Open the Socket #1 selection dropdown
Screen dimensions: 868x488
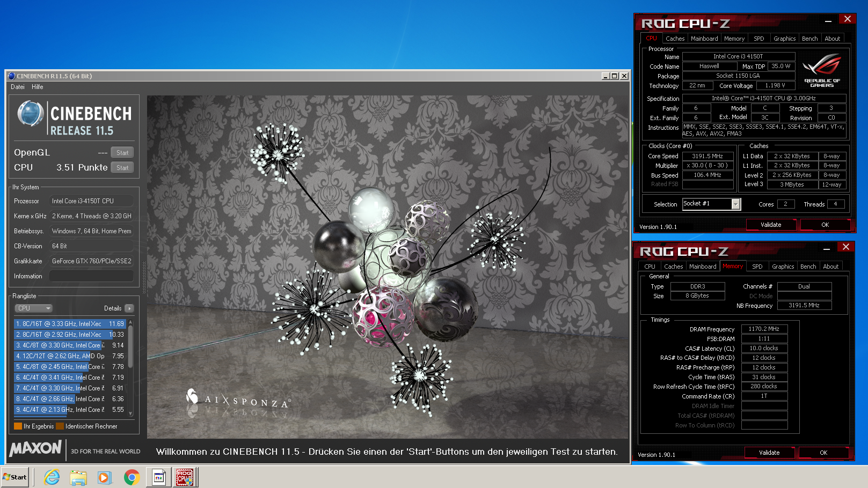click(x=736, y=204)
